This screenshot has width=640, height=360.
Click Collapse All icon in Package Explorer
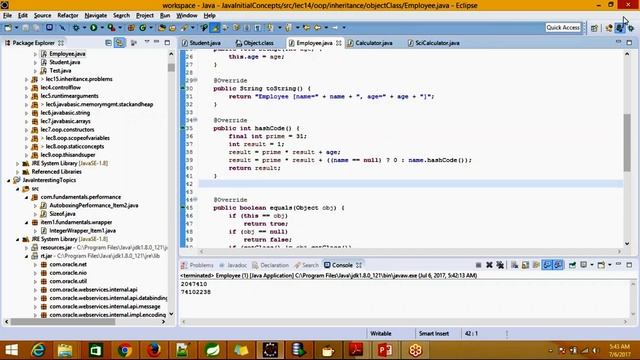pos(108,42)
